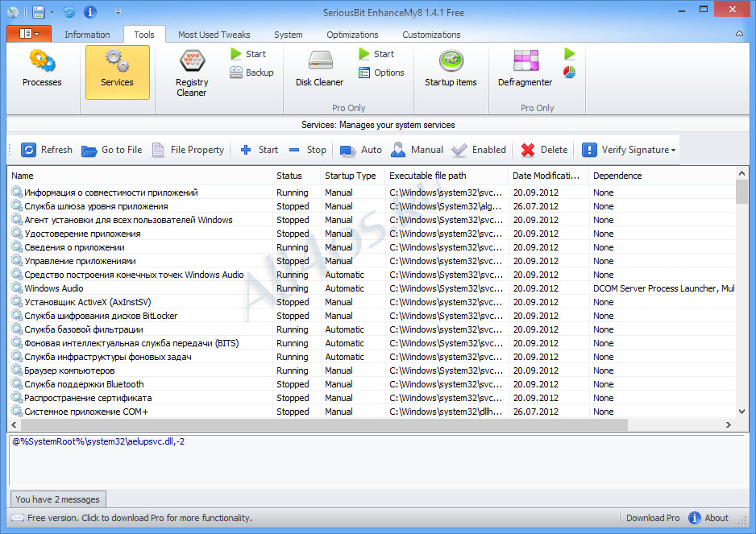Screen dimensions: 756x534
Task: Open Registry Cleaner
Action: click(x=191, y=74)
